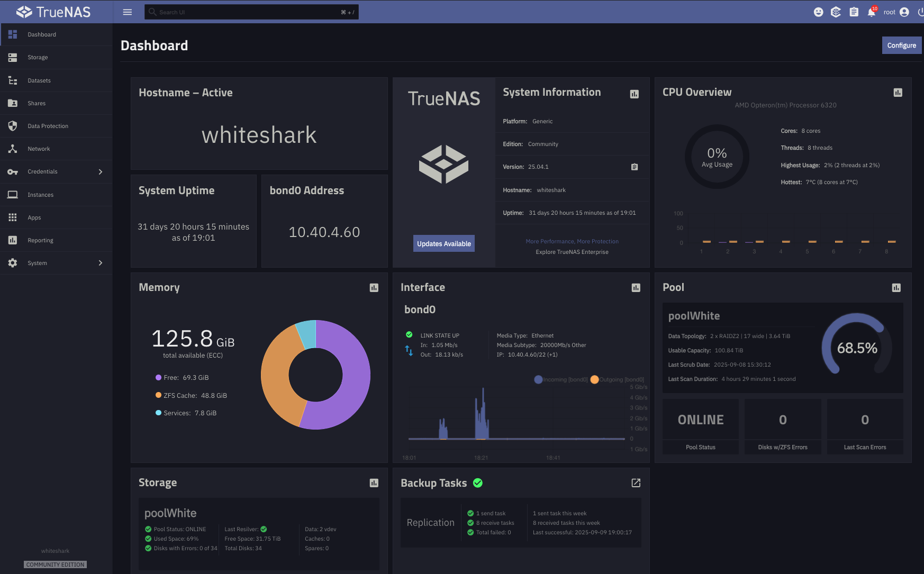Open root user account menu
924x574 pixels.
pos(896,12)
